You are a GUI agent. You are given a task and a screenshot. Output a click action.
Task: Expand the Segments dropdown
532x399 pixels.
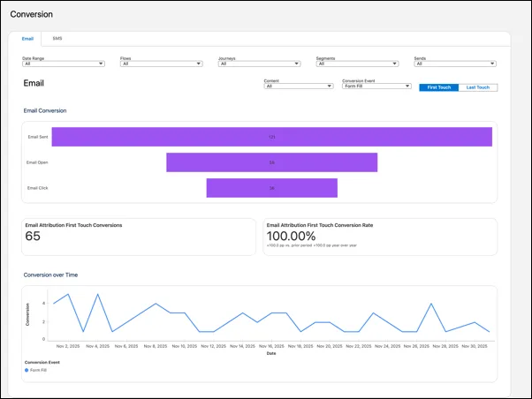point(357,64)
